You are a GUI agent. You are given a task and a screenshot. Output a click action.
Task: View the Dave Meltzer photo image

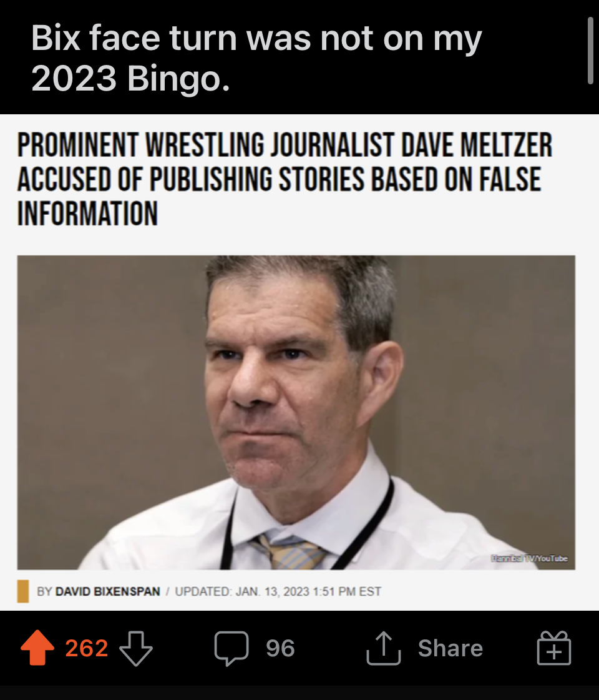(296, 412)
